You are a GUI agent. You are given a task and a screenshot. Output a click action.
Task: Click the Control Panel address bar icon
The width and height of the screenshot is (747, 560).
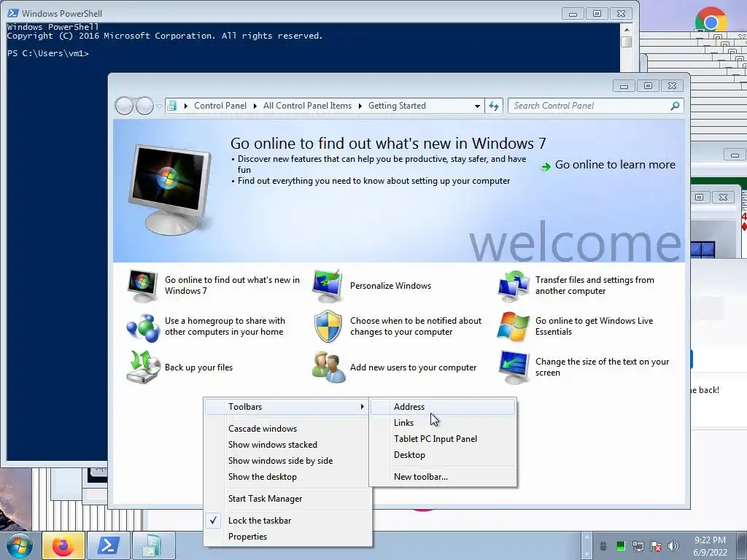[172, 106]
